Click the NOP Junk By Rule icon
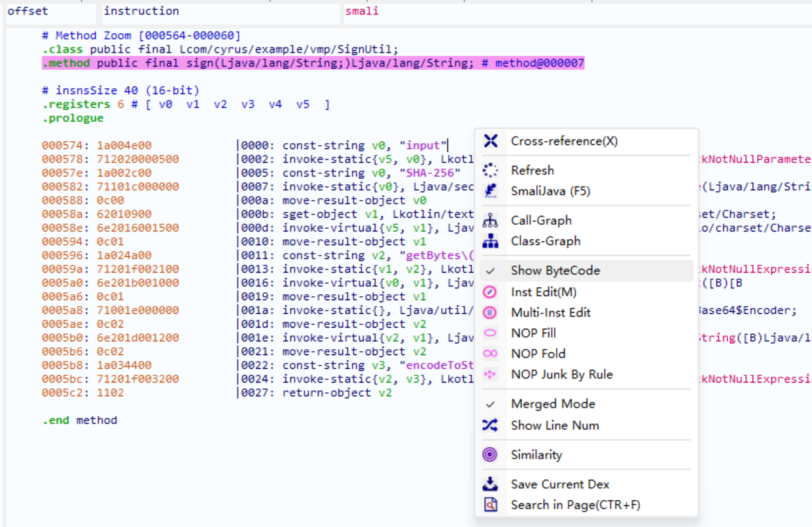This screenshot has width=812, height=527. tap(490, 374)
